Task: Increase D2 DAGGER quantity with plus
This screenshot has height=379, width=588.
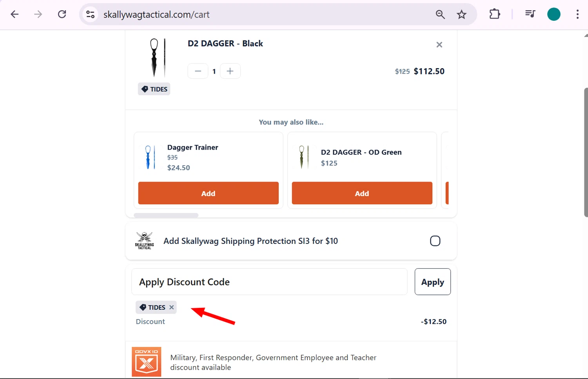Action: point(230,71)
